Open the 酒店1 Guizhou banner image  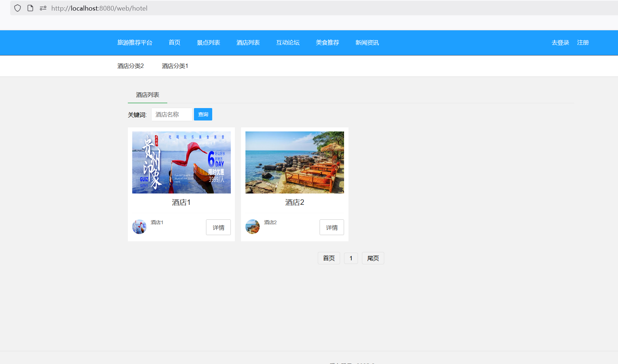tap(181, 162)
